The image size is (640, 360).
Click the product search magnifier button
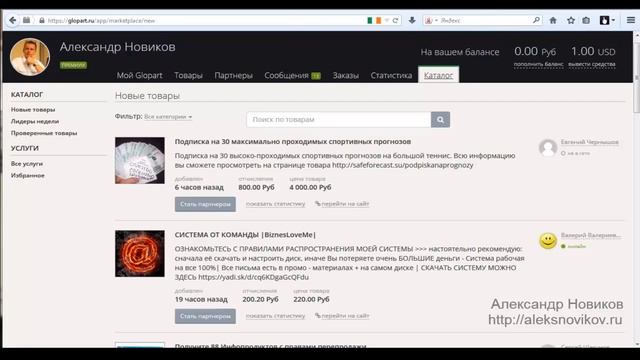(440, 120)
